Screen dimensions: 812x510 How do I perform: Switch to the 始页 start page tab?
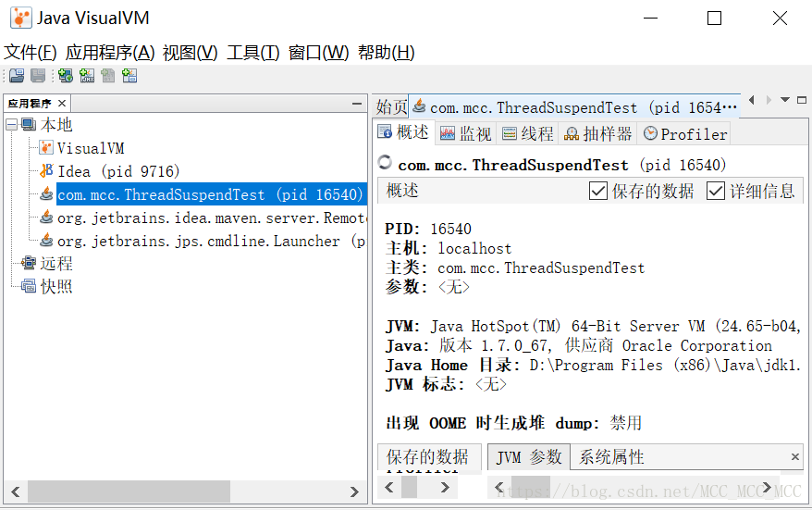[391, 106]
